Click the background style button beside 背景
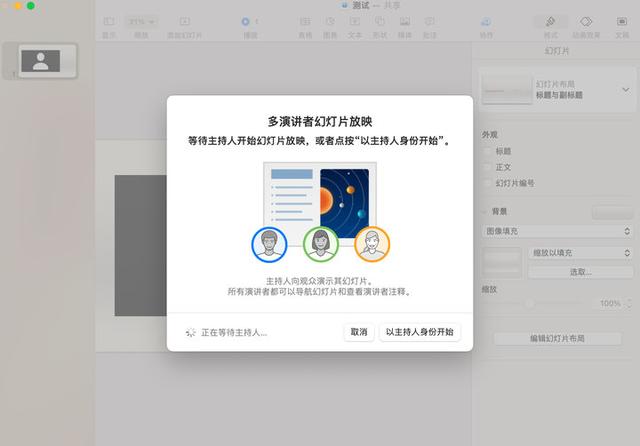 coord(612,212)
